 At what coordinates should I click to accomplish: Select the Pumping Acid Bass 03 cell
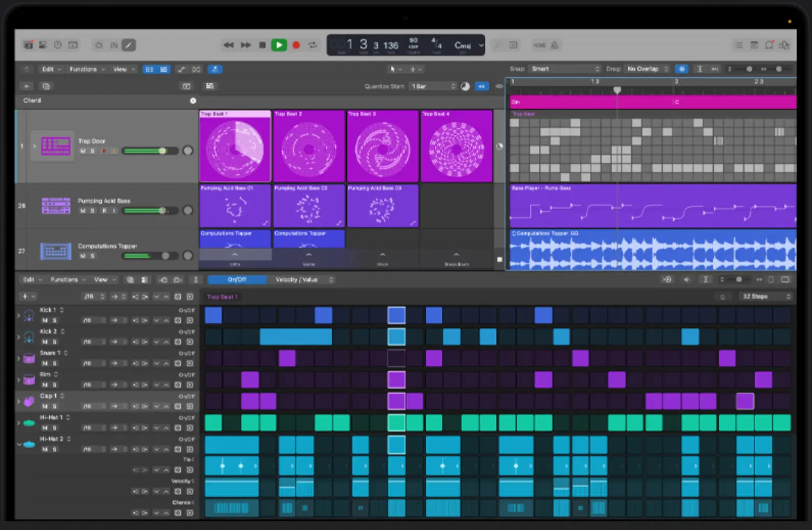pos(383,206)
